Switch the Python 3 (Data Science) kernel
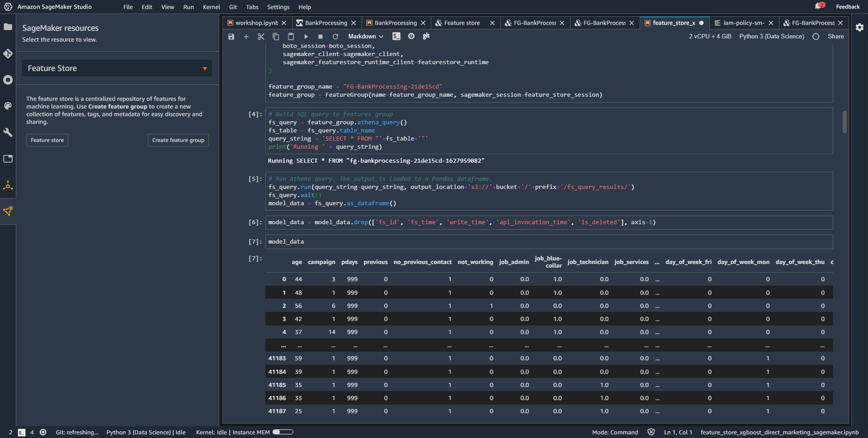Viewport: 868px width, 438px height. click(x=771, y=37)
